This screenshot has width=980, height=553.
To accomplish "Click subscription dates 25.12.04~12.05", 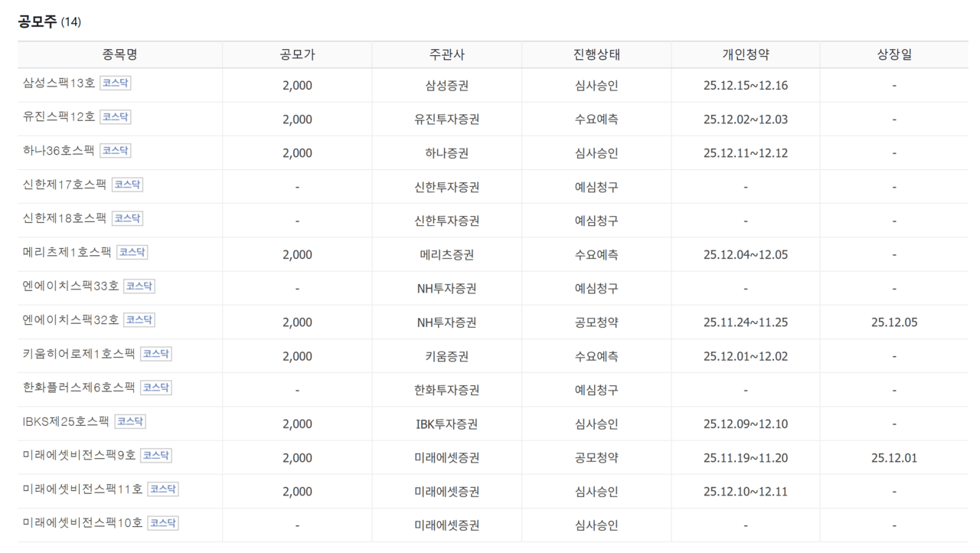I will click(746, 254).
